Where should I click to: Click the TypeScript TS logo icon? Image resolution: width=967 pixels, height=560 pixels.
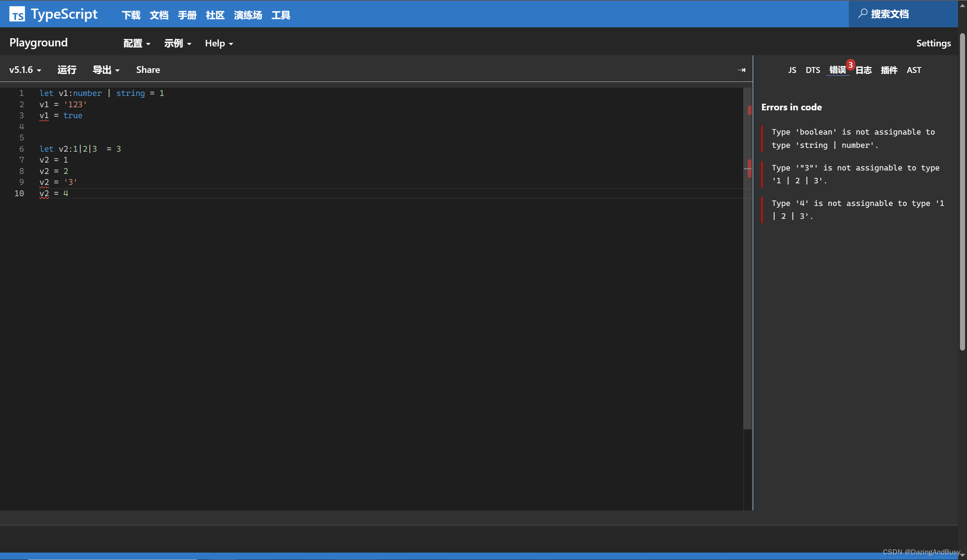(17, 14)
